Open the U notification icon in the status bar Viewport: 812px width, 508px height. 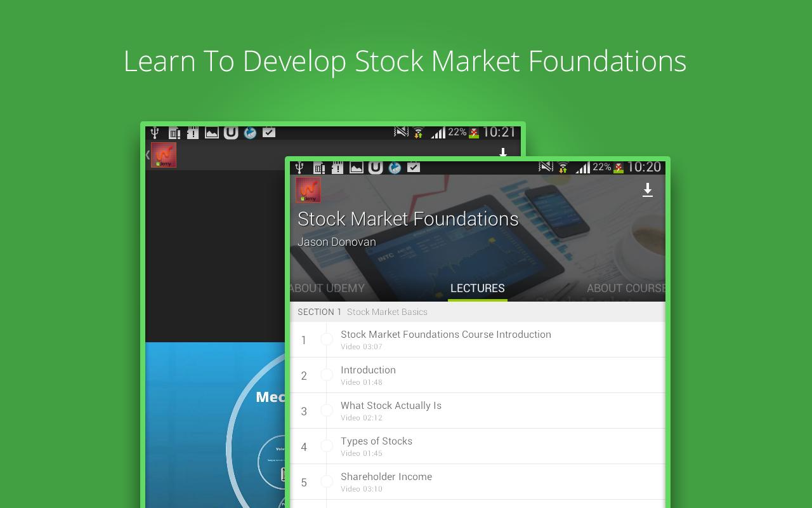[376, 168]
